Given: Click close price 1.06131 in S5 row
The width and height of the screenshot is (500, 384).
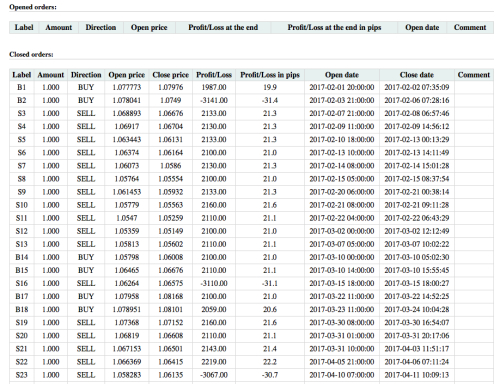Looking at the screenshot, I should pos(170,139).
